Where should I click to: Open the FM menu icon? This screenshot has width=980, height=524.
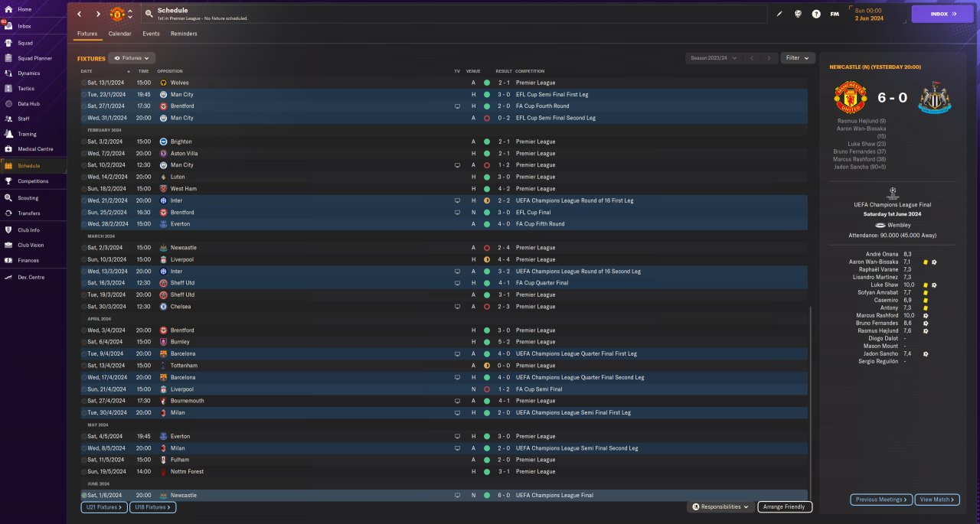835,14
